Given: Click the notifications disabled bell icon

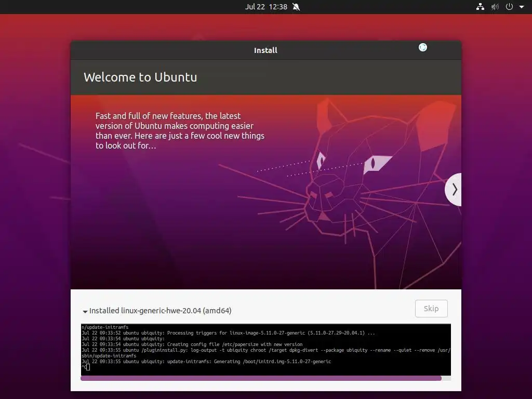Looking at the screenshot, I should (296, 7).
